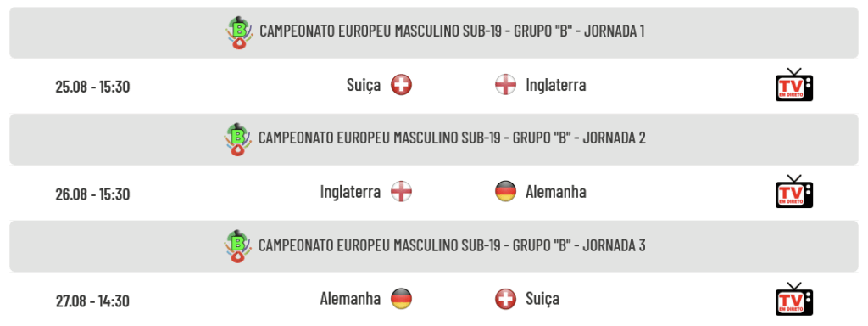Viewport: 868px width, 326px height.
Task: Select Alemanha away team on 26.08
Action: pyautogui.click(x=556, y=192)
